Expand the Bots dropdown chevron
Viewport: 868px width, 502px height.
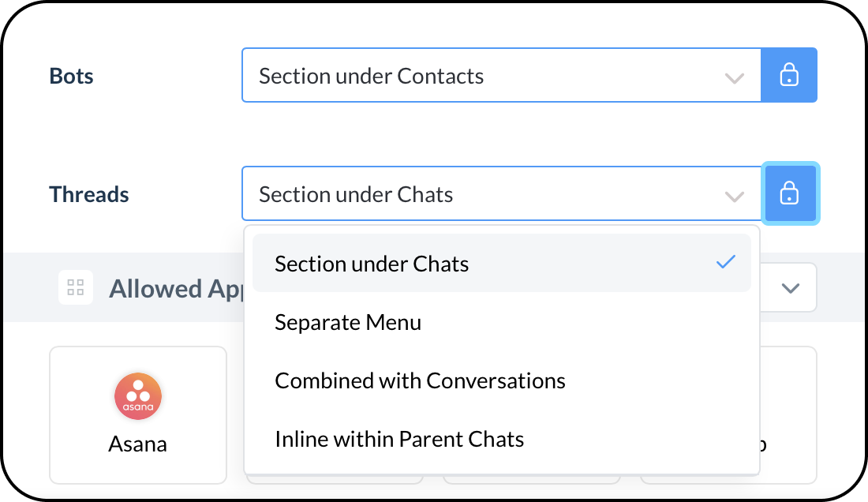coord(735,77)
